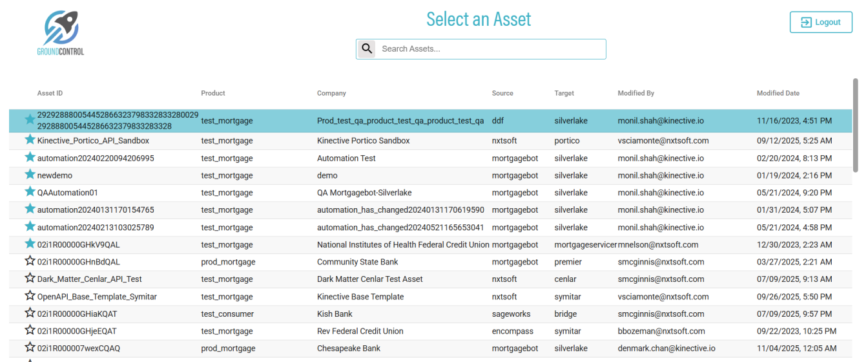Focus the Search Assets input field
This screenshot has height=362, width=868.
(491, 48)
